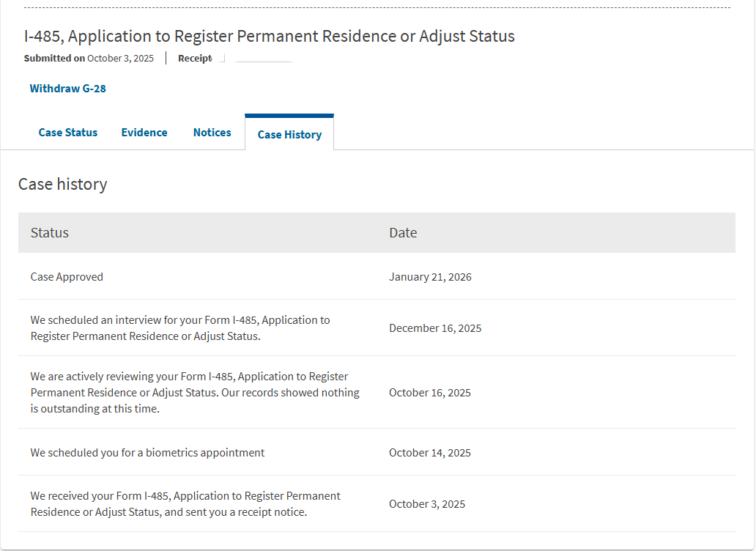
Task: Switch to the Evidence tab
Action: 144,133
